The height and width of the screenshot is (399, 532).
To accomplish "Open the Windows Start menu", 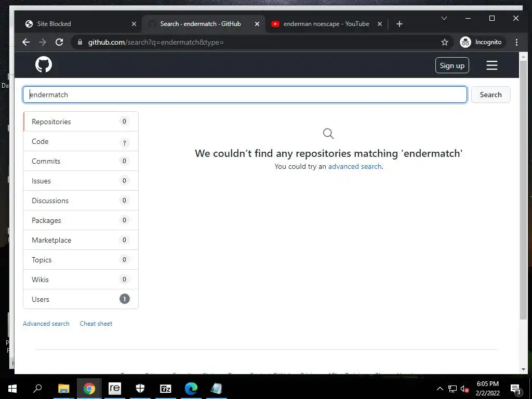I will tap(12, 389).
